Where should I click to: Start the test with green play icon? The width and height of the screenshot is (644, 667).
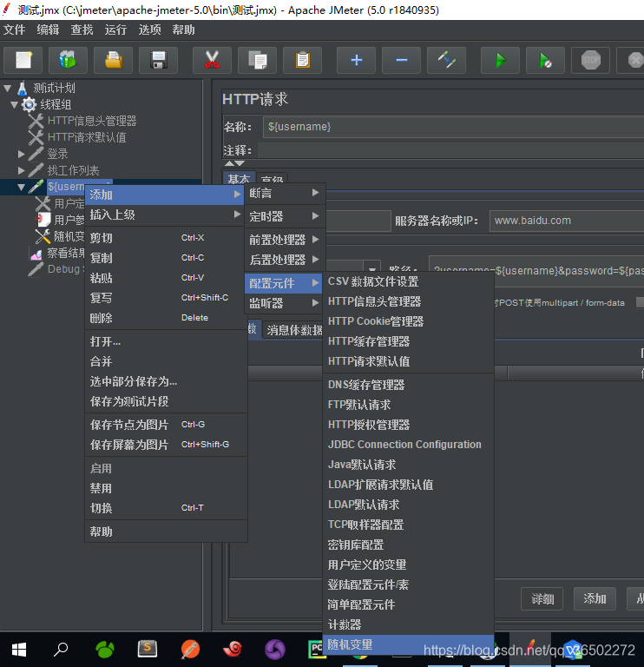[x=500, y=60]
